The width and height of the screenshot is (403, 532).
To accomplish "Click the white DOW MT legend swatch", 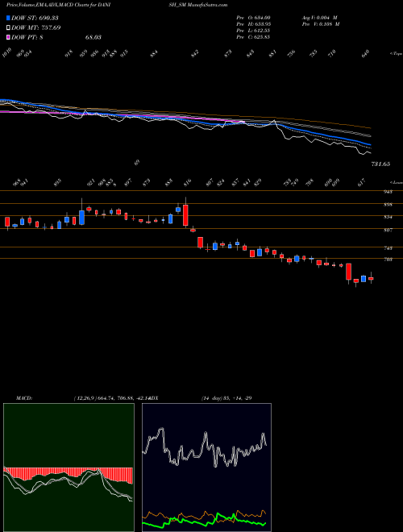I will pos(8,27).
